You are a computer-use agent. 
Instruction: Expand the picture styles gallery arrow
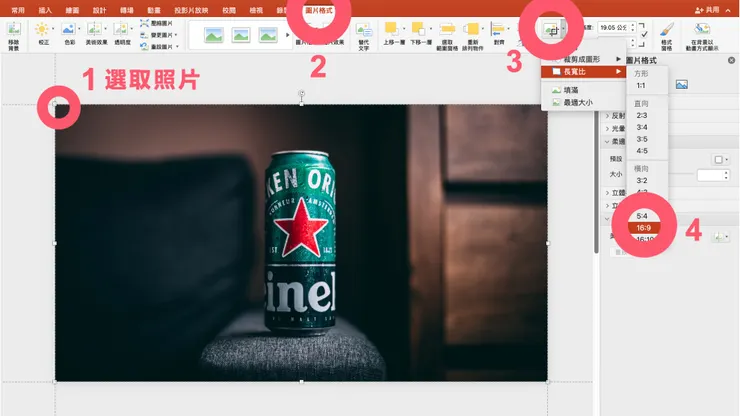tap(287, 35)
